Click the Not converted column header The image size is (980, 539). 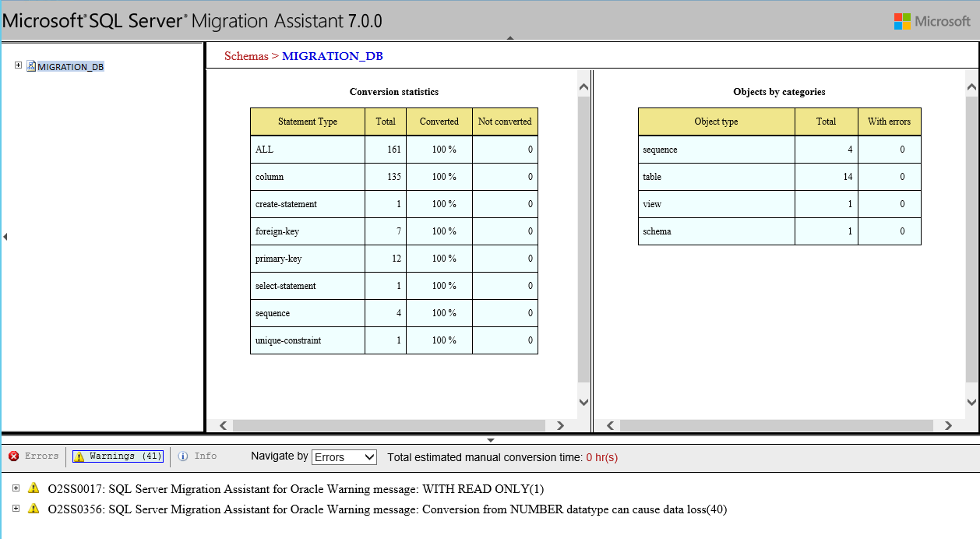click(x=505, y=122)
